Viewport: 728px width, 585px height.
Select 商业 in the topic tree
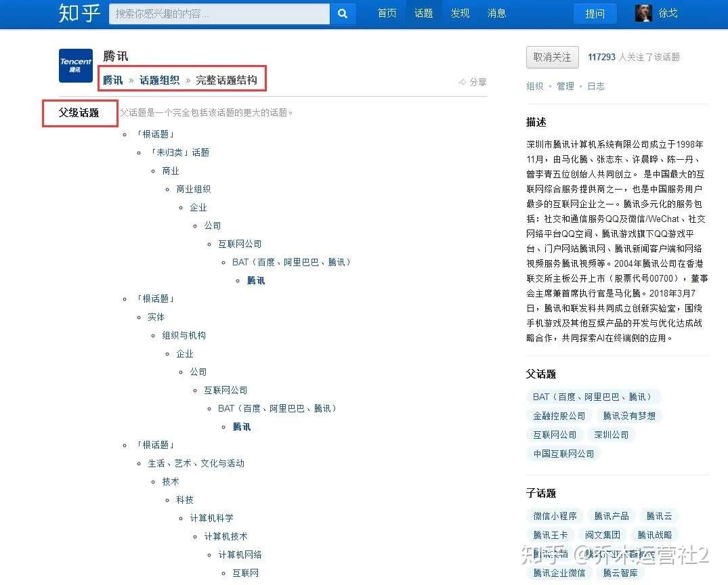click(x=171, y=171)
